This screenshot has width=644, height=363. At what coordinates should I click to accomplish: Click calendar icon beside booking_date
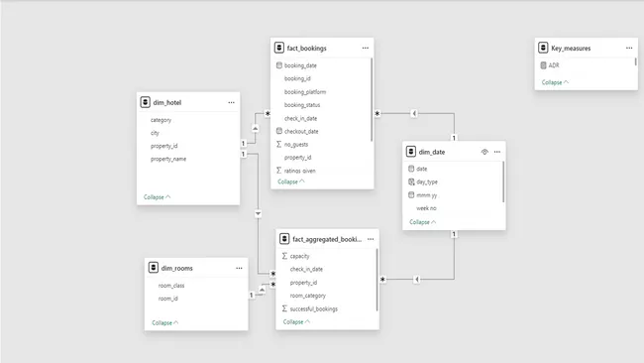(x=279, y=64)
